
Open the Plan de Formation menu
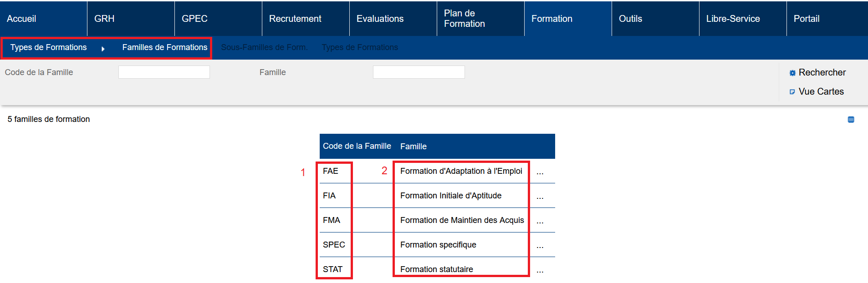(464, 19)
